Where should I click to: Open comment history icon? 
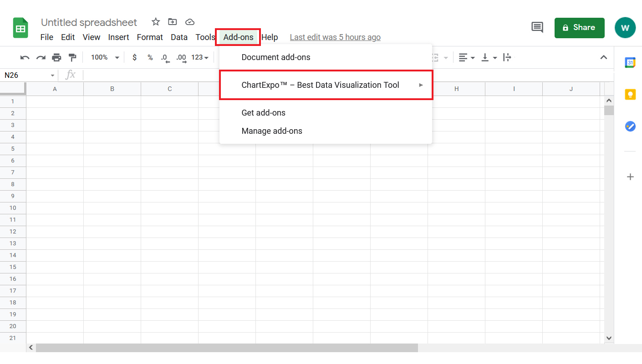pos(537,28)
